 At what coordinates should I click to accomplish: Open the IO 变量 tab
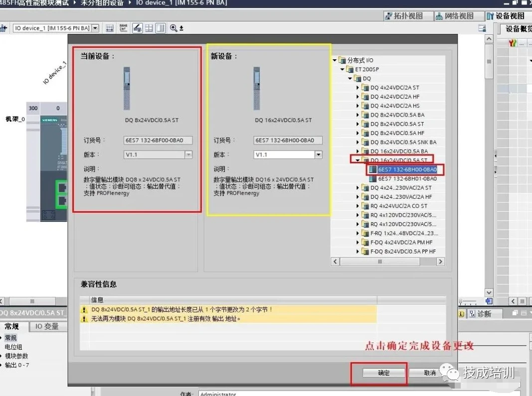click(46, 326)
